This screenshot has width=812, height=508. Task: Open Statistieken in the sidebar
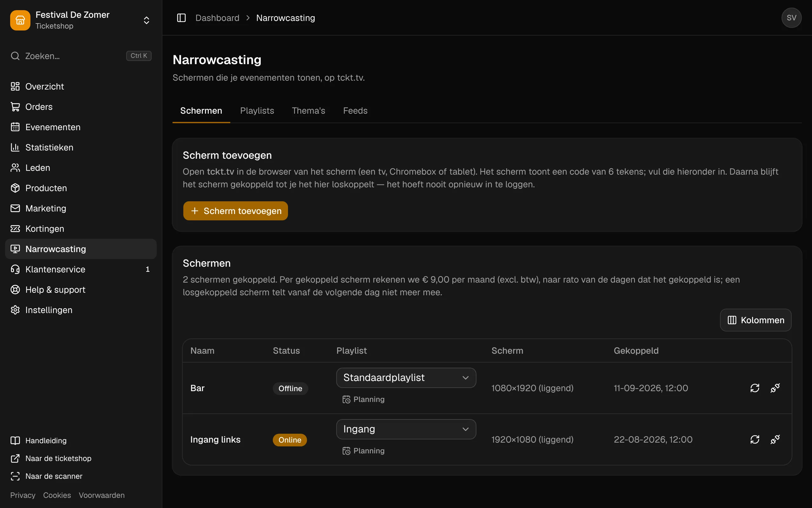click(81, 148)
